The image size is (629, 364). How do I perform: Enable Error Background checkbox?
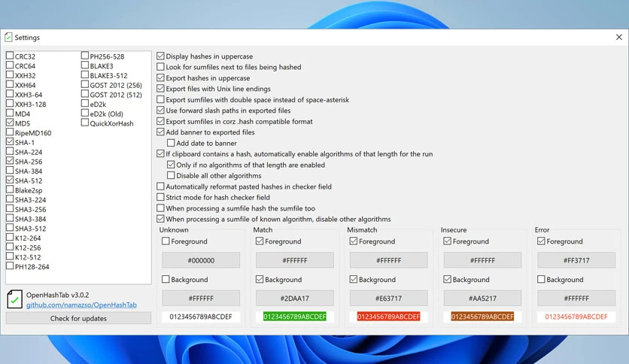[541, 280]
